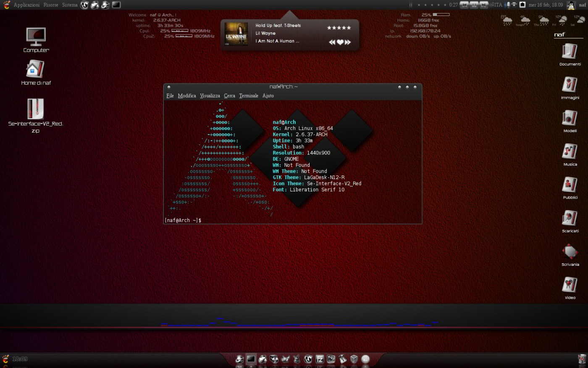Viewport: 588px width, 368px height.
Task: Launch GIMP icon in bottom dock
Action: pyautogui.click(x=286, y=359)
